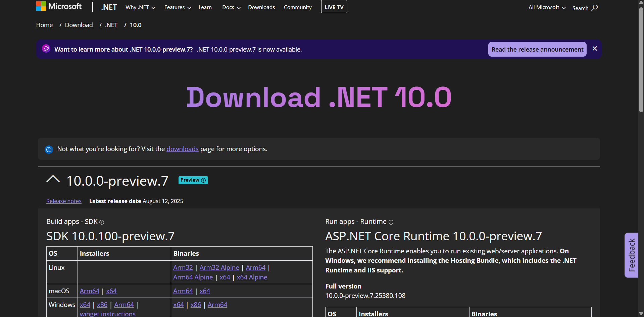Viewport: 644px width, 317px height.
Task: Click the ASP.NET Core Runtime 10.0.0-preview.7 heading
Action: (434, 236)
